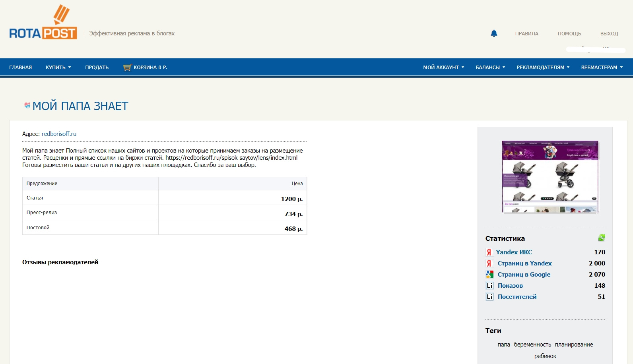Open the Yandex ИКС statistics link
Screen dimensions: 633x364
coord(514,252)
